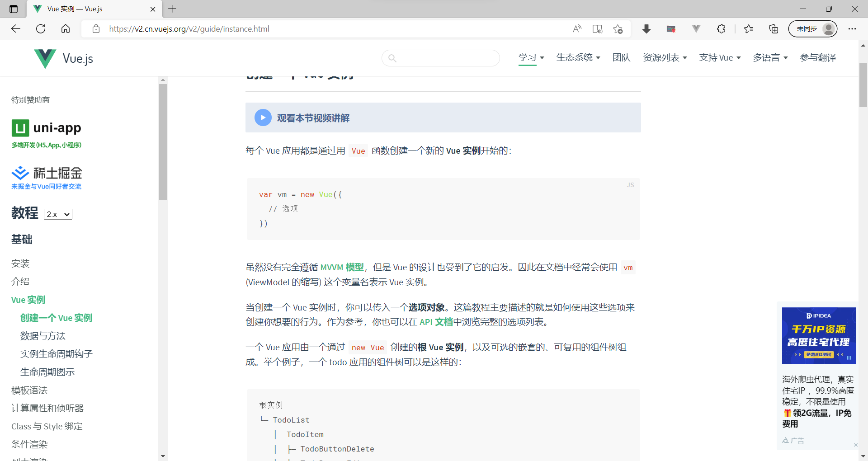The image size is (868, 461).
Task: Click the Vue.js logo
Action: pyautogui.click(x=63, y=58)
